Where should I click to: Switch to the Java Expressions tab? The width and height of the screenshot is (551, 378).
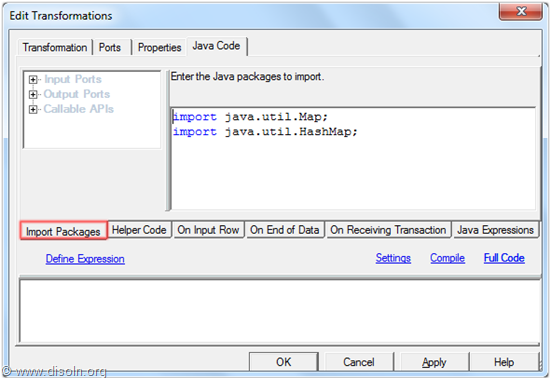tap(495, 230)
